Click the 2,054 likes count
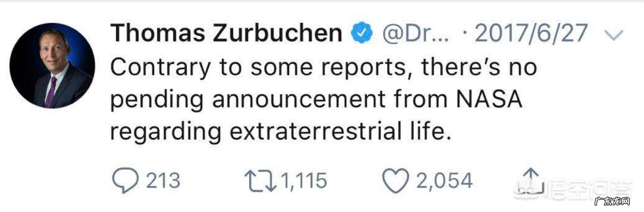The image size is (644, 212). click(x=445, y=181)
